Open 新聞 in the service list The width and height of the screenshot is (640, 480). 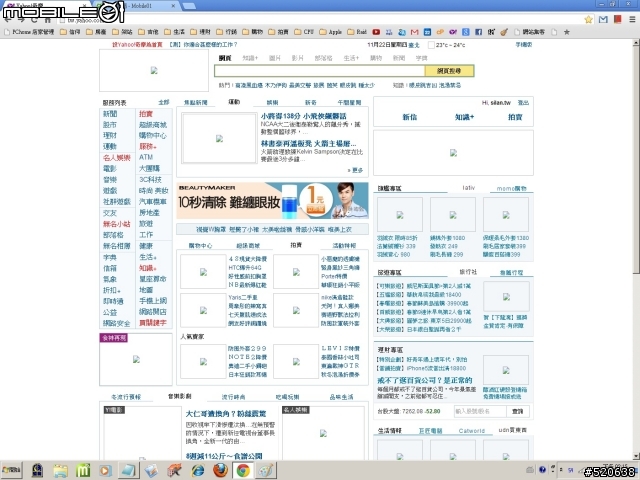click(110, 114)
